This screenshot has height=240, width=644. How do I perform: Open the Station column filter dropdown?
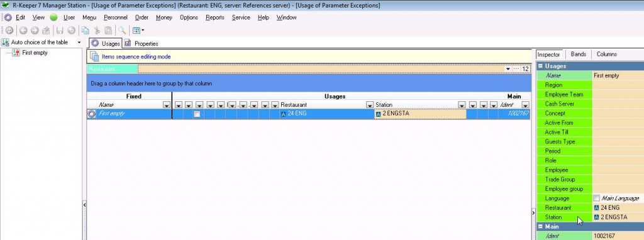tap(462, 105)
